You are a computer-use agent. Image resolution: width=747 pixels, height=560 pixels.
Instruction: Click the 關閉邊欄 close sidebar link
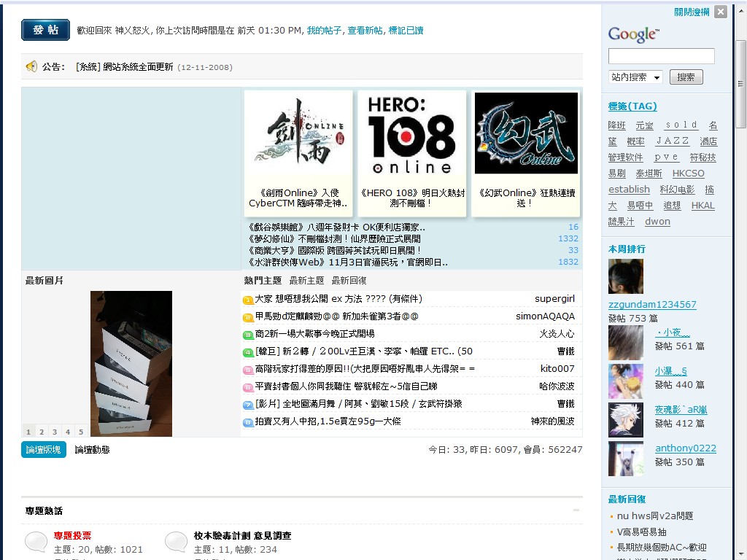click(x=692, y=12)
